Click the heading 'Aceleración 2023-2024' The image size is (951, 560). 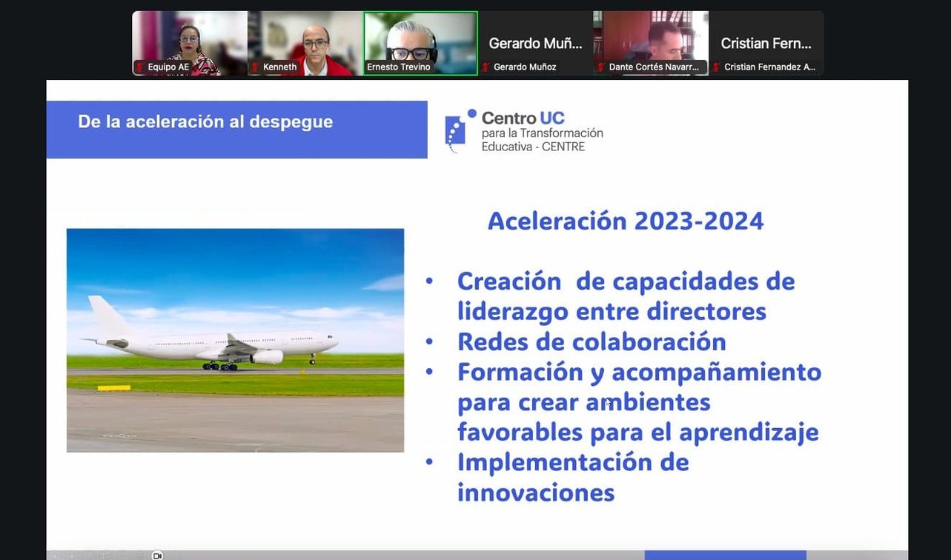[626, 221]
